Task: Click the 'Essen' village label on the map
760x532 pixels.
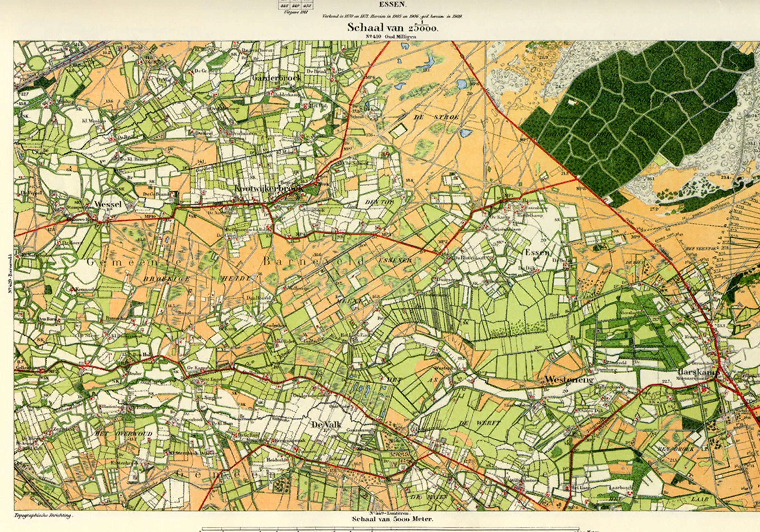Action: (537, 252)
